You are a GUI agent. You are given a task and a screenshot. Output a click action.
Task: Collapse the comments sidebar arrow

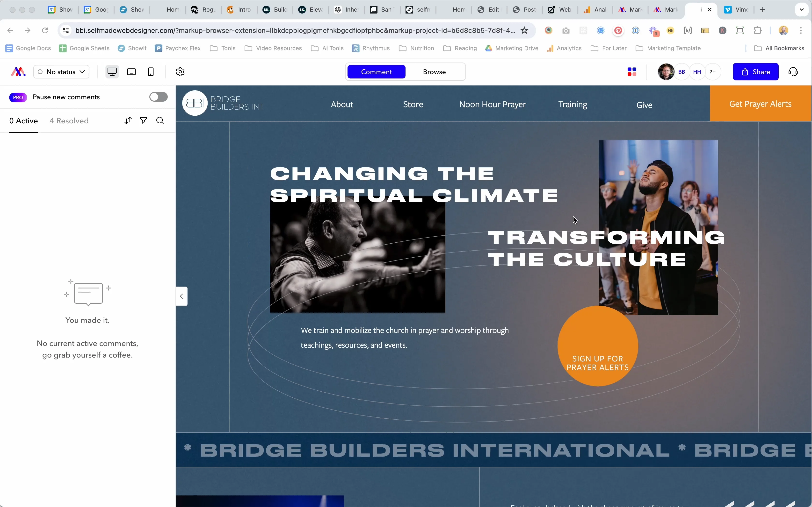point(181,296)
